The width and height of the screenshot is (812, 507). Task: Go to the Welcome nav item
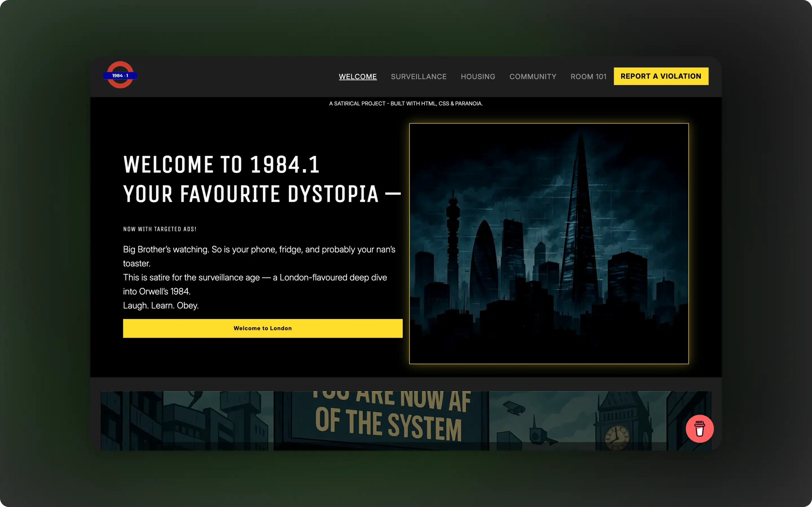pyautogui.click(x=358, y=76)
